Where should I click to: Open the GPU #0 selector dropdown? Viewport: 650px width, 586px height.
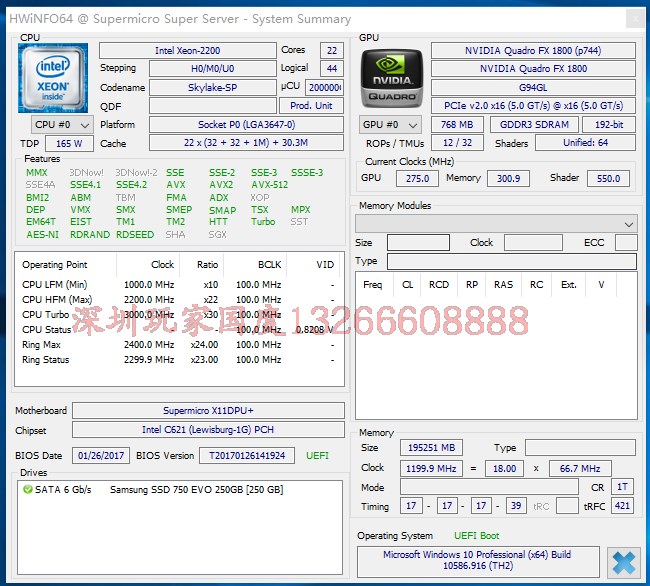[390, 125]
